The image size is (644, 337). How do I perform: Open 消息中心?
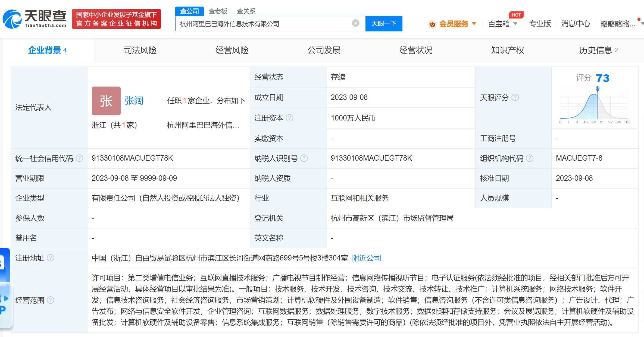coord(576,24)
